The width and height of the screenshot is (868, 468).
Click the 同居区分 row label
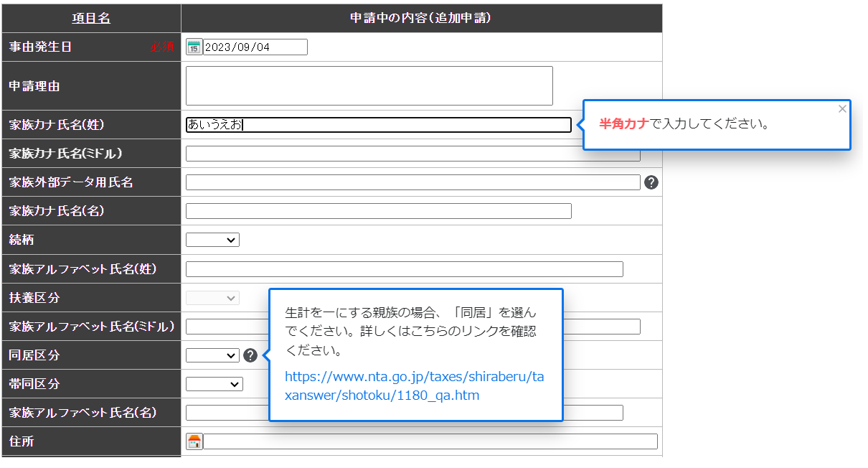[x=34, y=355]
